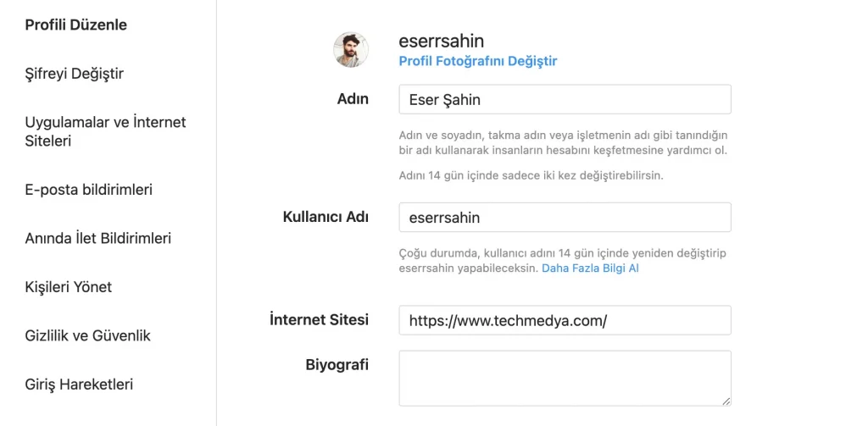Focus the Adın name input field
Viewport: 868px width, 426px height.
565,100
